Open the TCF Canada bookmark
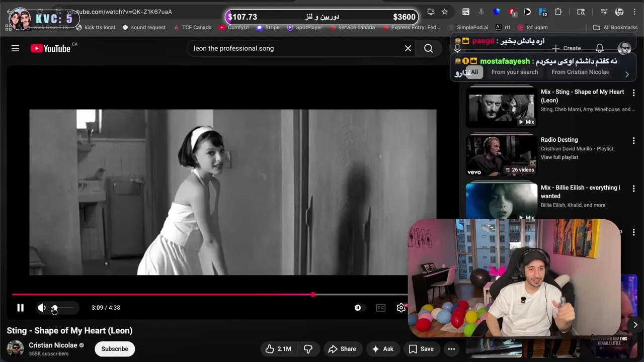The width and height of the screenshot is (644, 362). pos(192,27)
